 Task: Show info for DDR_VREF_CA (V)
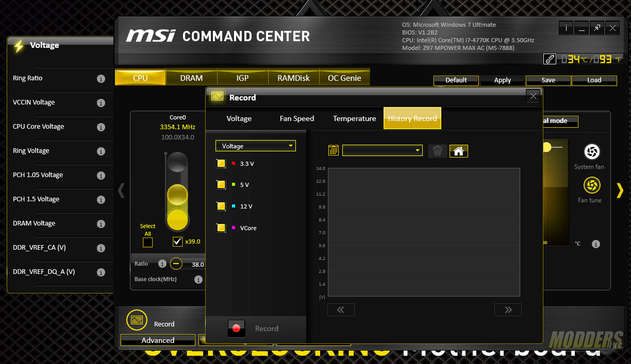[101, 248]
